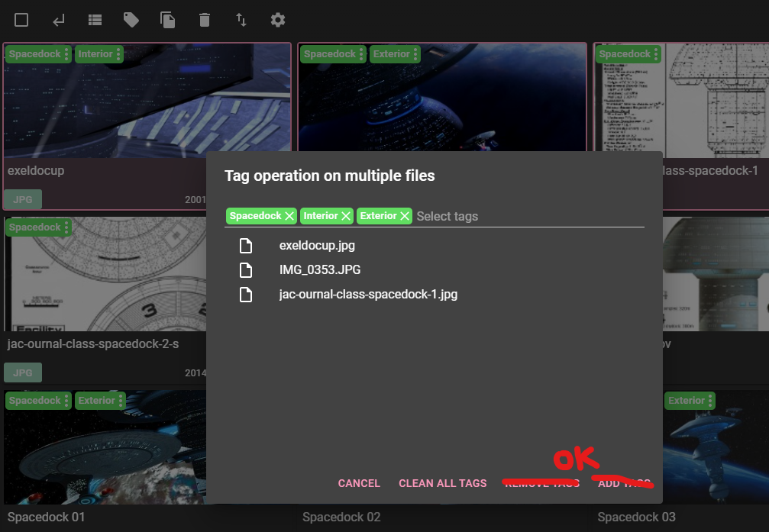Screen dimensions: 769x532
Task: Open Spacedock tag menu on Spacedock 01 thumbnail
Action: (66, 400)
